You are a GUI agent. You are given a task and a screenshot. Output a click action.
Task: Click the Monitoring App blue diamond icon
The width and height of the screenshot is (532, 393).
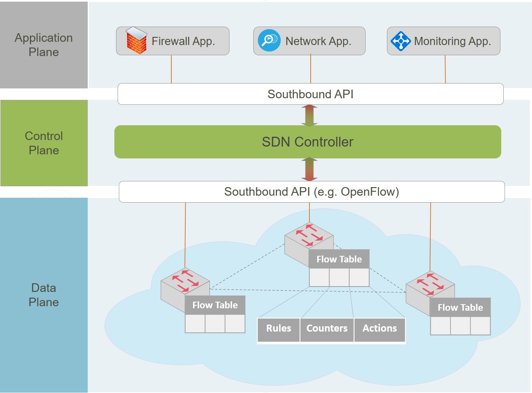(400, 41)
